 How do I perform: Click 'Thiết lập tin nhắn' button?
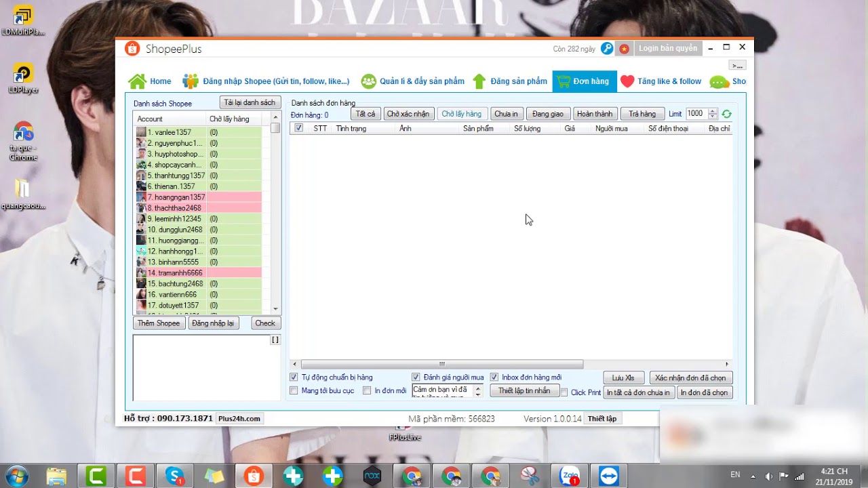pyautogui.click(x=524, y=390)
